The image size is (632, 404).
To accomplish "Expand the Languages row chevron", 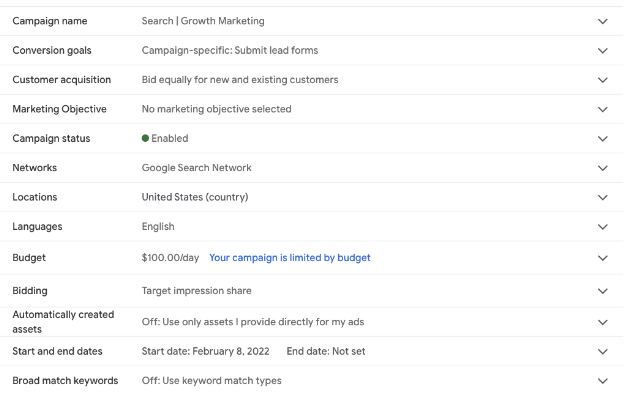I will (602, 227).
